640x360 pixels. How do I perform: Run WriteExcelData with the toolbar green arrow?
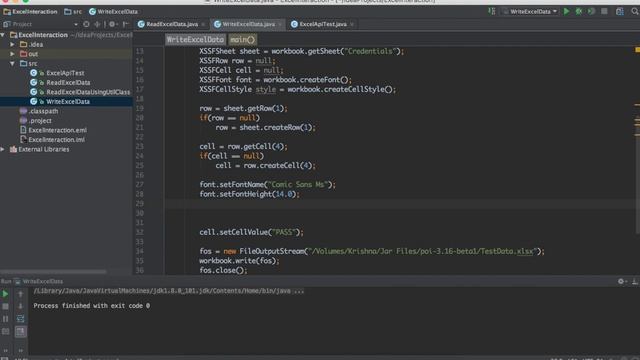click(566, 11)
